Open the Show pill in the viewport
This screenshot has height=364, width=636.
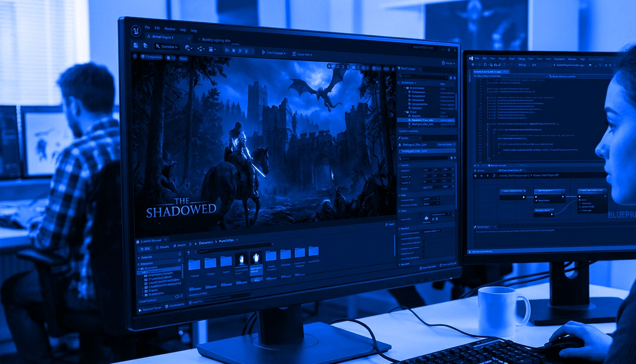pos(183,59)
